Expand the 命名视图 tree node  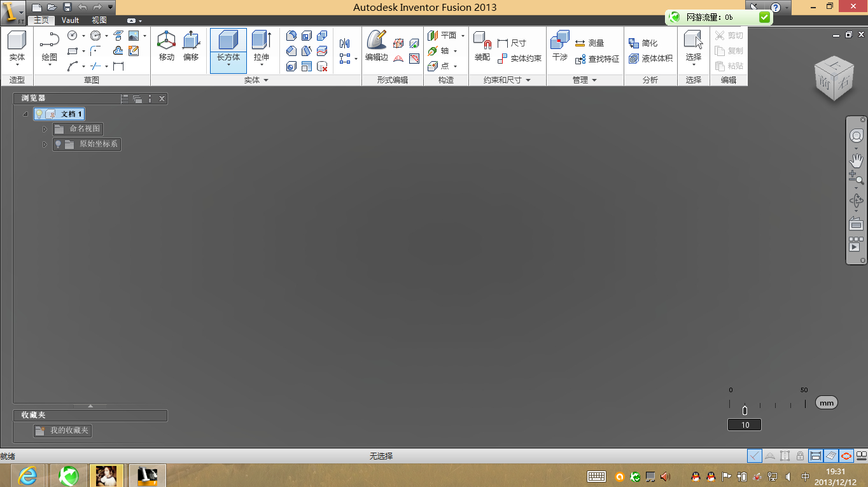tap(45, 129)
